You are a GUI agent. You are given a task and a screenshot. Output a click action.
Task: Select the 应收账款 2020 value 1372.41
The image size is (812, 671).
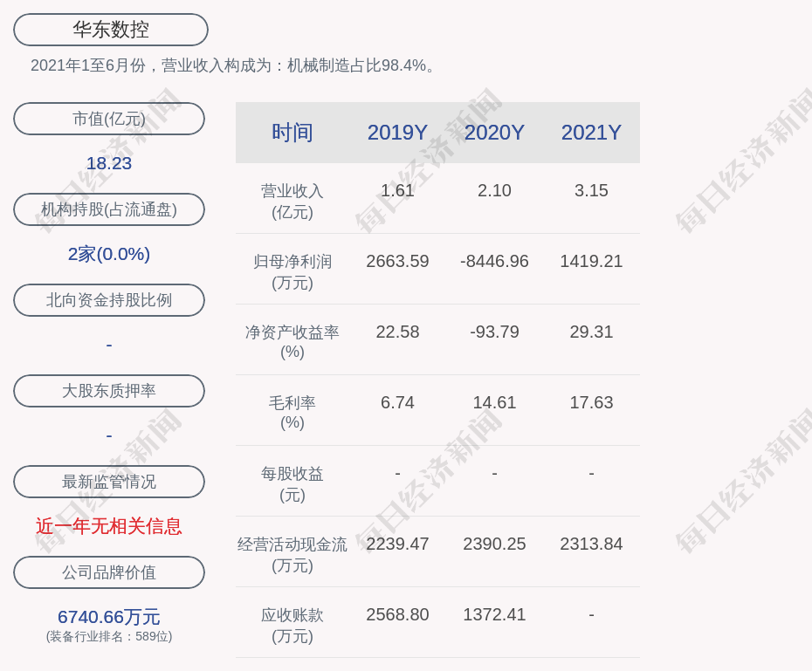pyautogui.click(x=494, y=614)
